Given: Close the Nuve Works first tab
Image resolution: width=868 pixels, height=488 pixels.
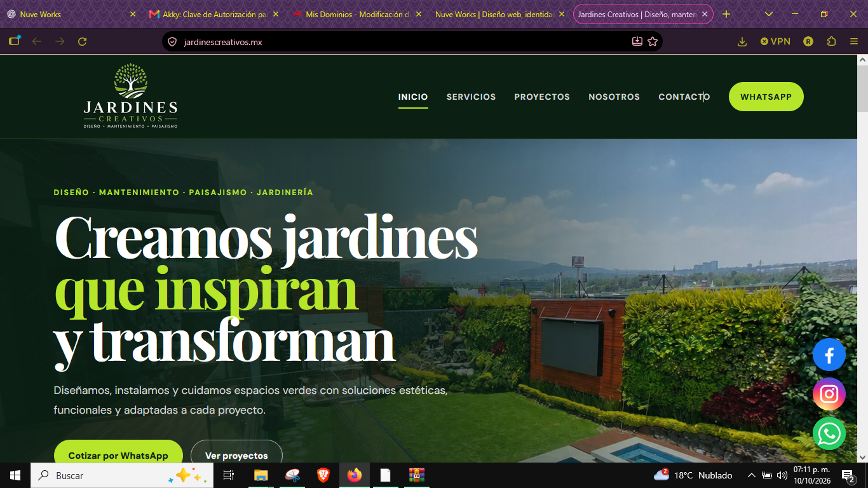Looking at the screenshot, I should 133,14.
